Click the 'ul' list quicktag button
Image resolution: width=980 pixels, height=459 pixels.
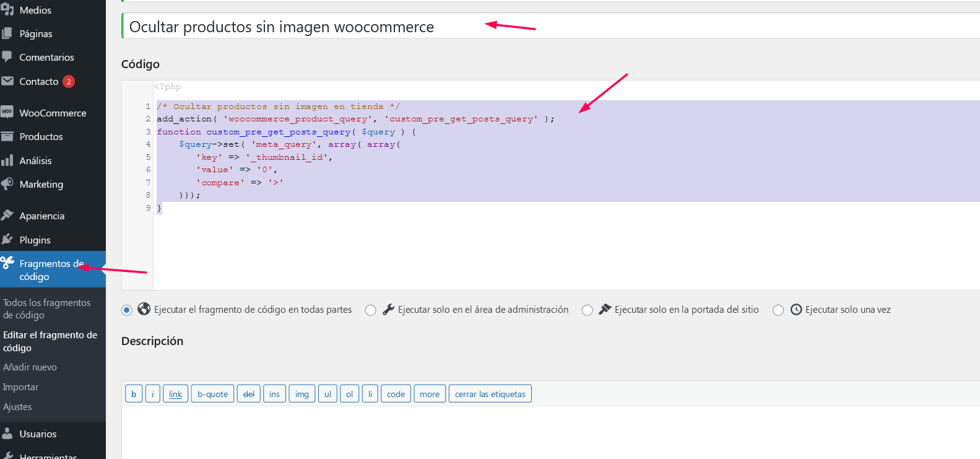click(327, 393)
